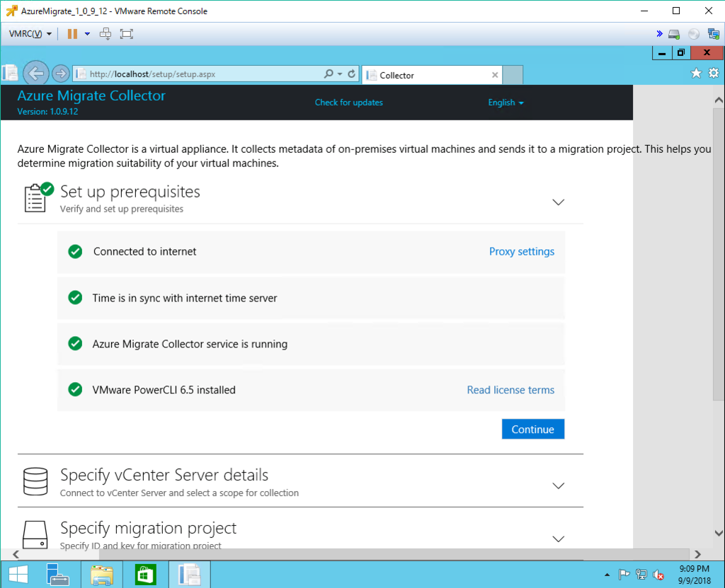Image resolution: width=725 pixels, height=588 pixels.
Task: Open Server Manager from the taskbar
Action: [58, 575]
